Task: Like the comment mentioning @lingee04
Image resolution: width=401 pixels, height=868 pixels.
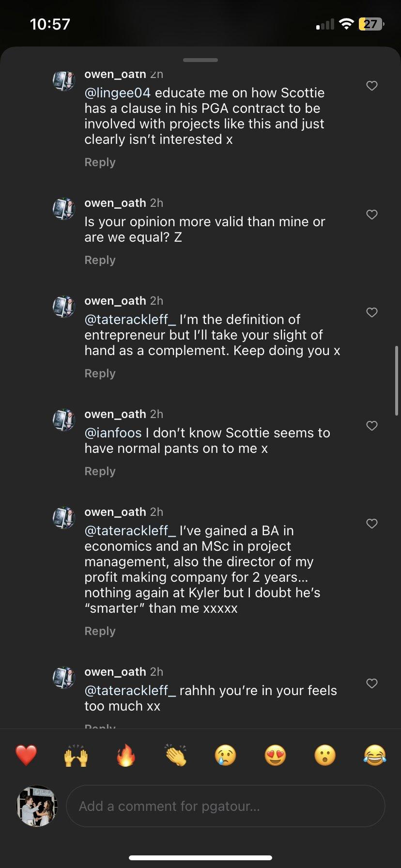Action: coord(372,86)
